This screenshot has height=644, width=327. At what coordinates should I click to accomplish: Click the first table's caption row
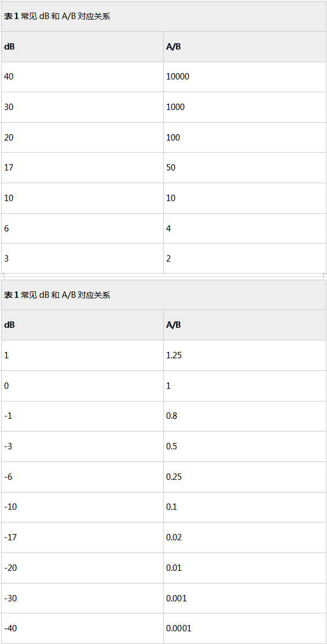pyautogui.click(x=164, y=17)
